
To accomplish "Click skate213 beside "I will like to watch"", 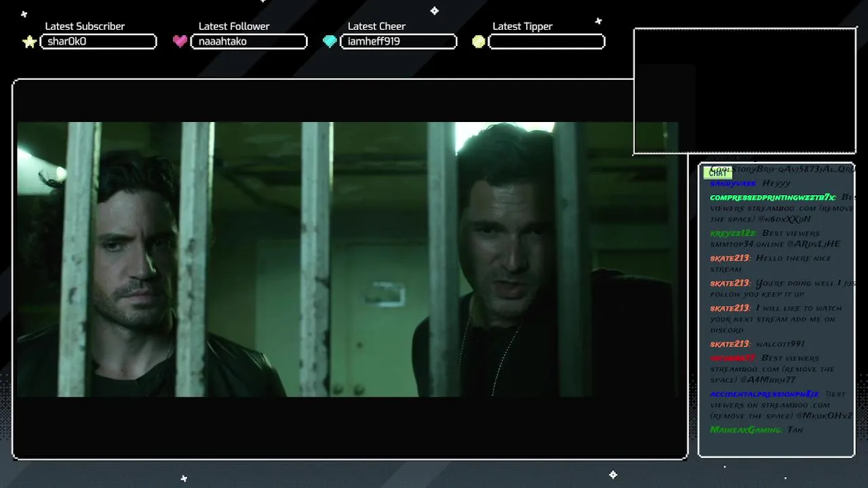I will pyautogui.click(x=730, y=308).
